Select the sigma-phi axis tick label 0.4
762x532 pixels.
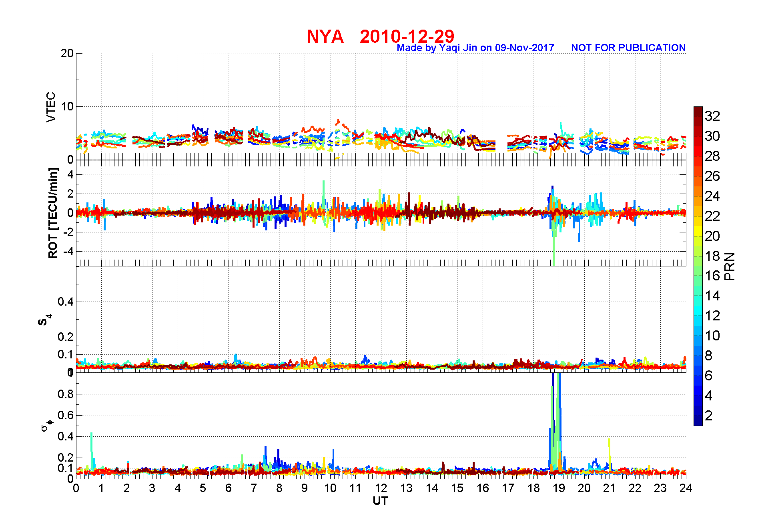[x=66, y=436]
